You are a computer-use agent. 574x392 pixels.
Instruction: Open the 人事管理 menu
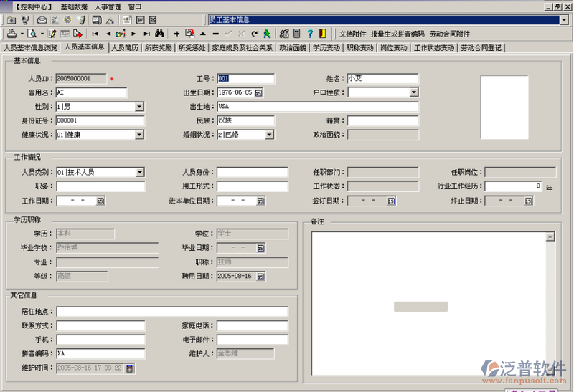pyautogui.click(x=108, y=6)
